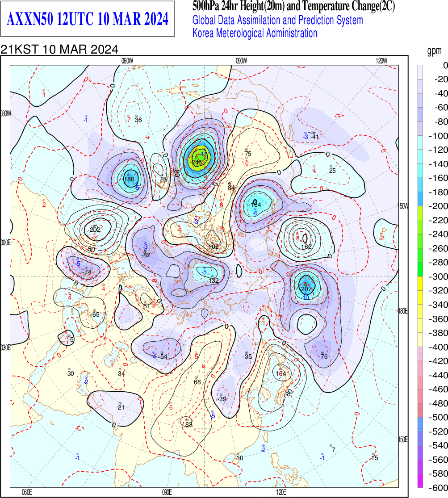Click the gpm unit label above the legend
Viewport: 448px width, 498px height.
[x=434, y=50]
